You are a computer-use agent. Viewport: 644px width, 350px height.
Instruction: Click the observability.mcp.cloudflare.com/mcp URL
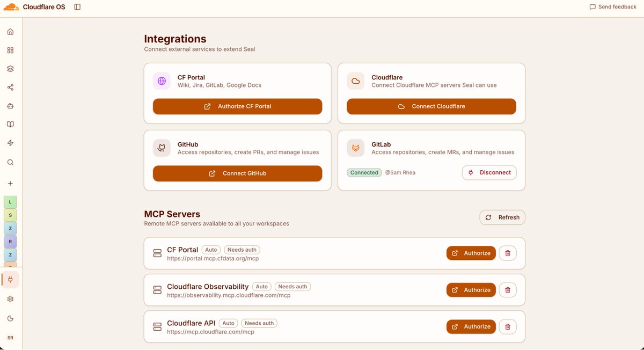[229, 295]
